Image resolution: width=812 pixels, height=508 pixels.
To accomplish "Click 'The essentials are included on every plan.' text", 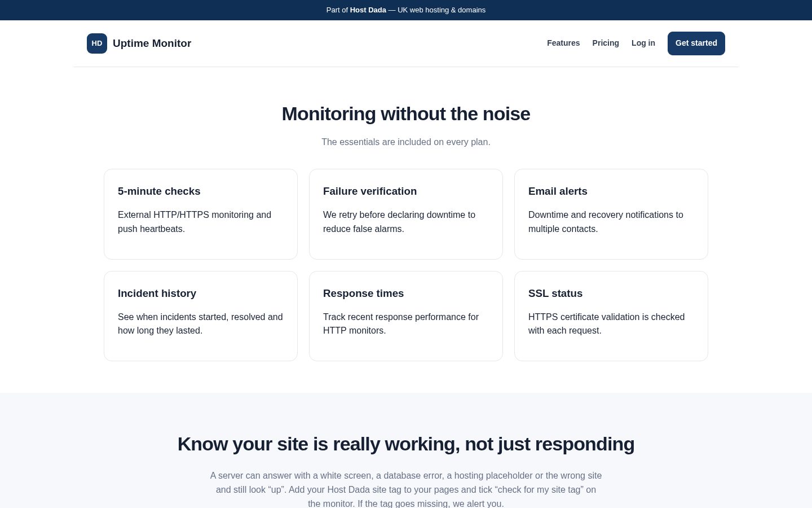I will (406, 142).
